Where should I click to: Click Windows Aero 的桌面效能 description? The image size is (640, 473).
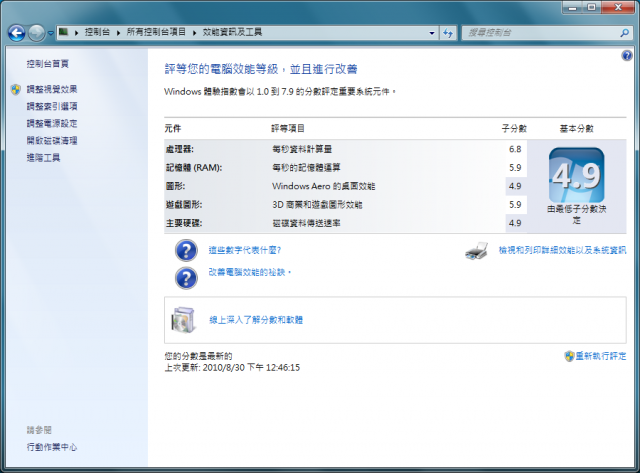click(x=324, y=187)
